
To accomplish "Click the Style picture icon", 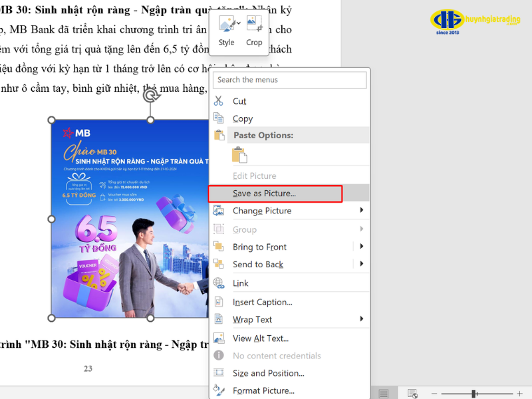I will [226, 24].
